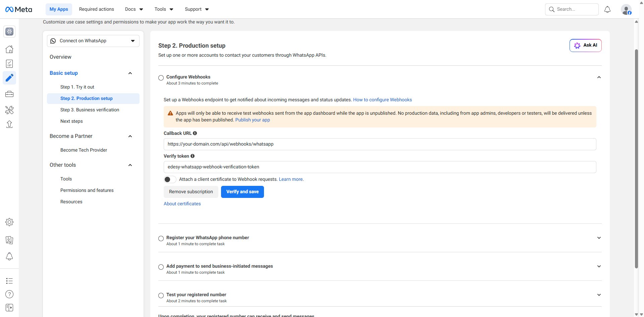The height and width of the screenshot is (317, 644).
Task: Open the wrench tools icon in the sidebar
Action: coord(9,110)
